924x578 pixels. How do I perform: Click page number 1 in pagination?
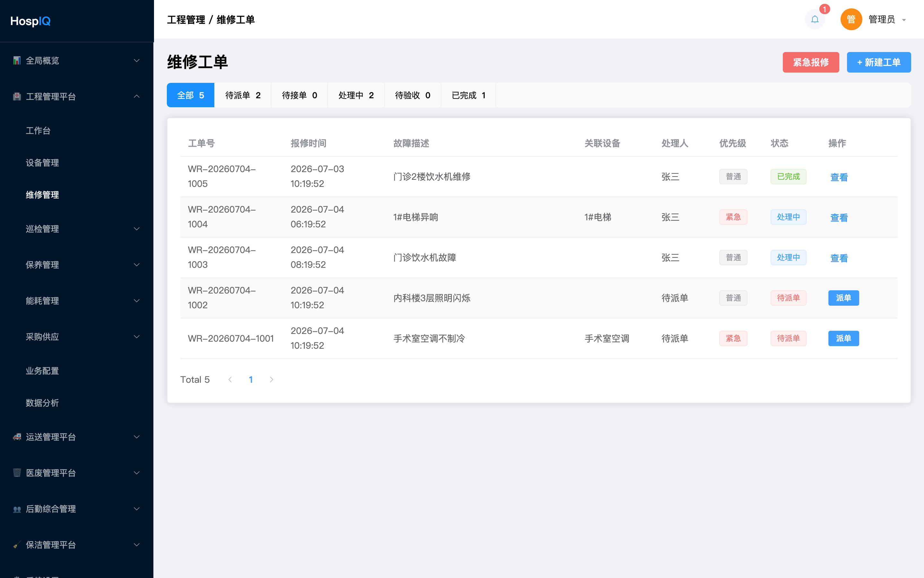click(251, 379)
